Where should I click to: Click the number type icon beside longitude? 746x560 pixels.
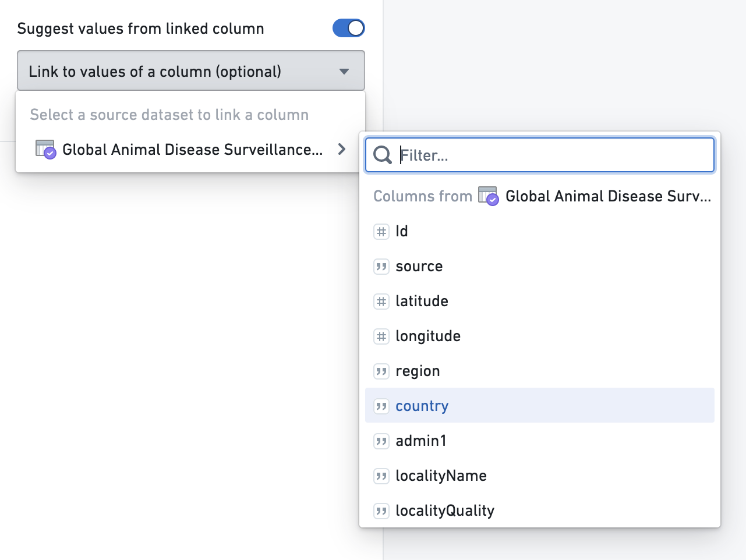(x=381, y=336)
